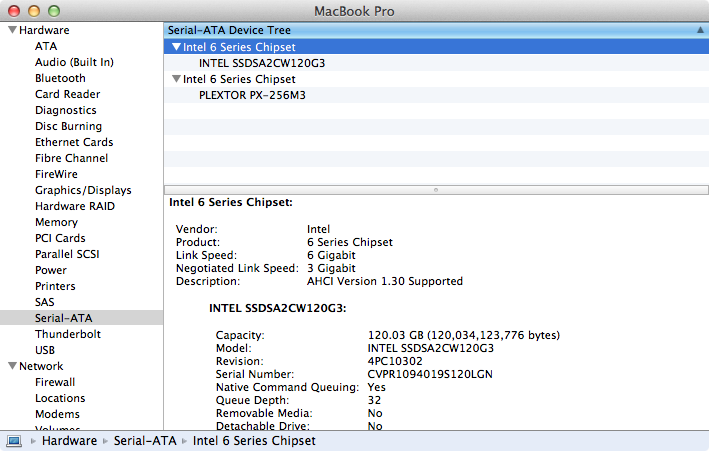Click the bold INTEL SSDSA2CW120G3: details heading

tap(277, 309)
